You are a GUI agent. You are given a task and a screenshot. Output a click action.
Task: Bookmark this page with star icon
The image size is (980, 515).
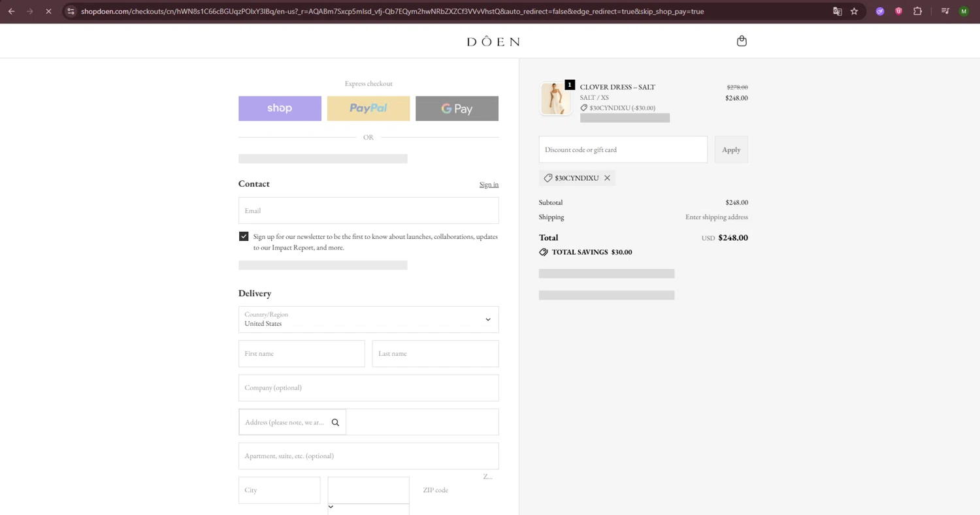[x=854, y=11]
